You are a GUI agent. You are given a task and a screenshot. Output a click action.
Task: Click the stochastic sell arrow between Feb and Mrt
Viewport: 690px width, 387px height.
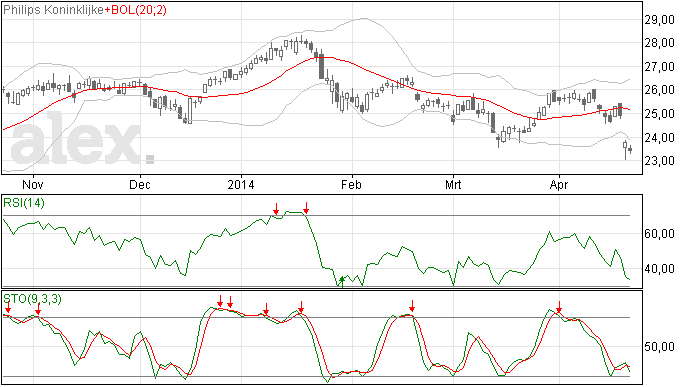click(412, 306)
